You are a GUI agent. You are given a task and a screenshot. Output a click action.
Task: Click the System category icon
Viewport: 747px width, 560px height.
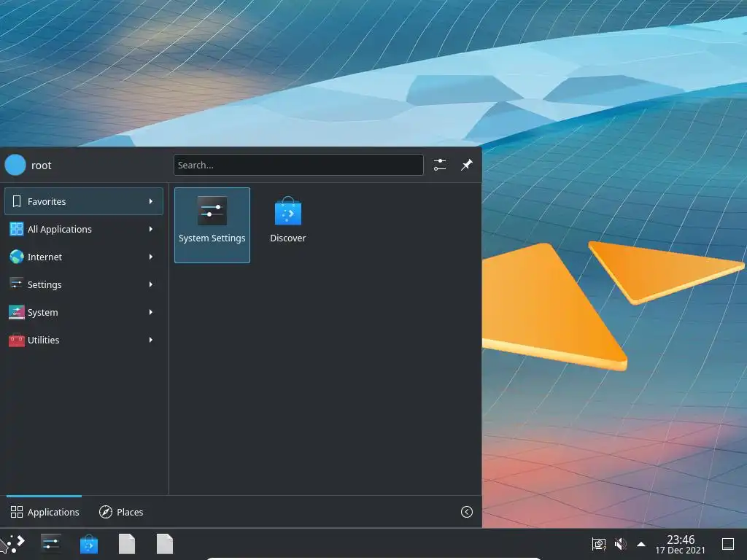tap(17, 312)
